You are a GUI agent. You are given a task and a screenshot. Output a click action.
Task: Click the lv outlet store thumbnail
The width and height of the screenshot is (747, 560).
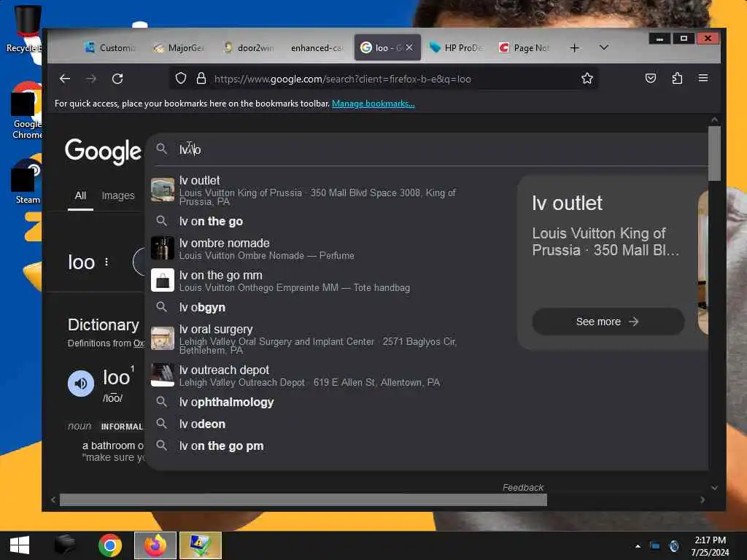tap(163, 190)
